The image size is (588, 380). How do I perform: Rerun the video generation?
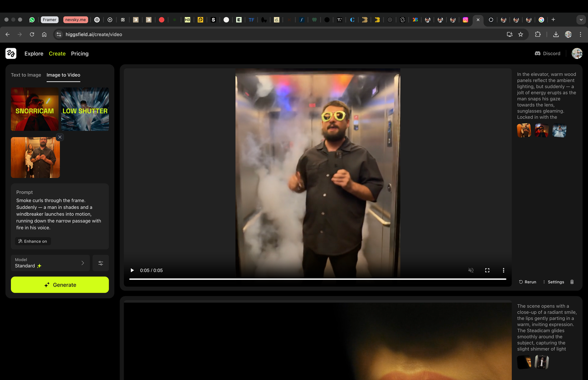527,282
